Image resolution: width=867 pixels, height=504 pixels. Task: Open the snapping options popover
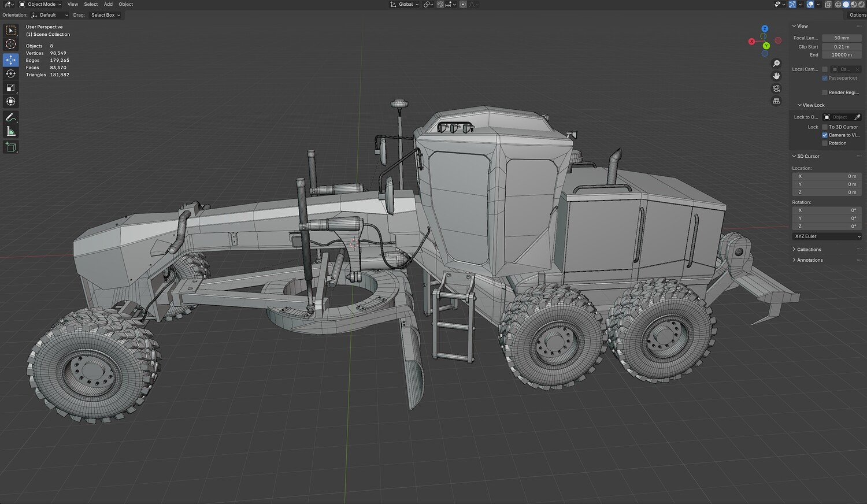(450, 4)
